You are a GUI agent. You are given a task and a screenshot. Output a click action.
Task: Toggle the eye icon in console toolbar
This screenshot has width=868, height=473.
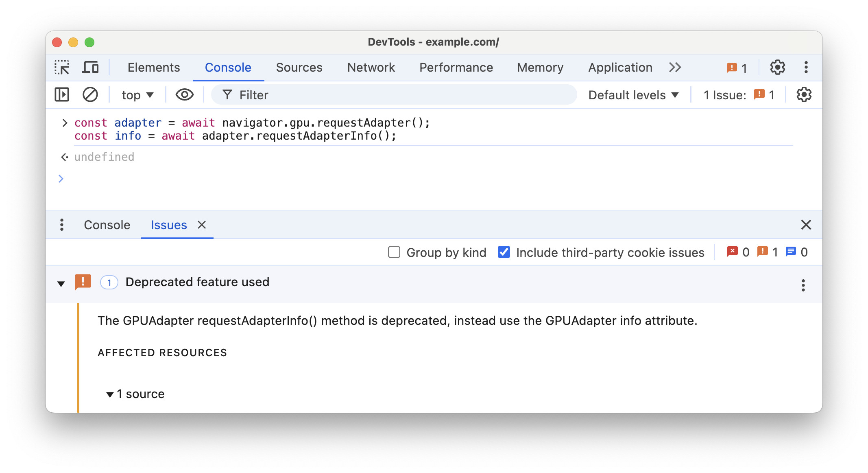click(x=185, y=95)
